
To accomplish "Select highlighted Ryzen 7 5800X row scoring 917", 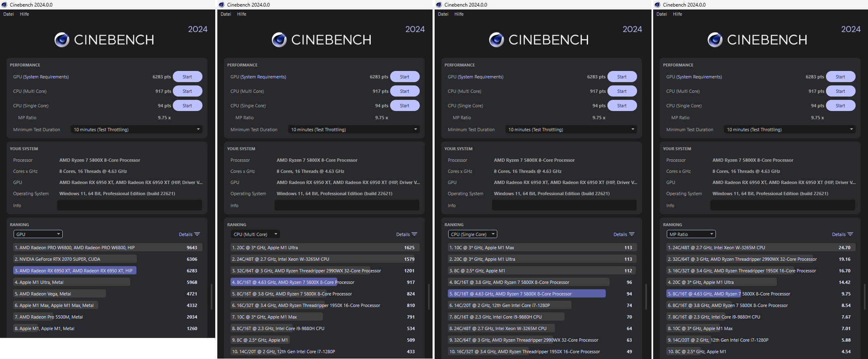I will coord(325,282).
